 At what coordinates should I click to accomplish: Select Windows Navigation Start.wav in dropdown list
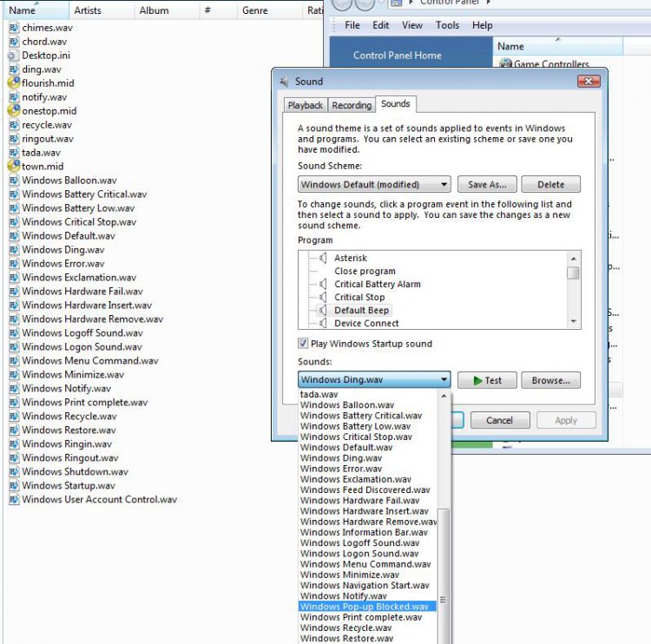tap(367, 586)
